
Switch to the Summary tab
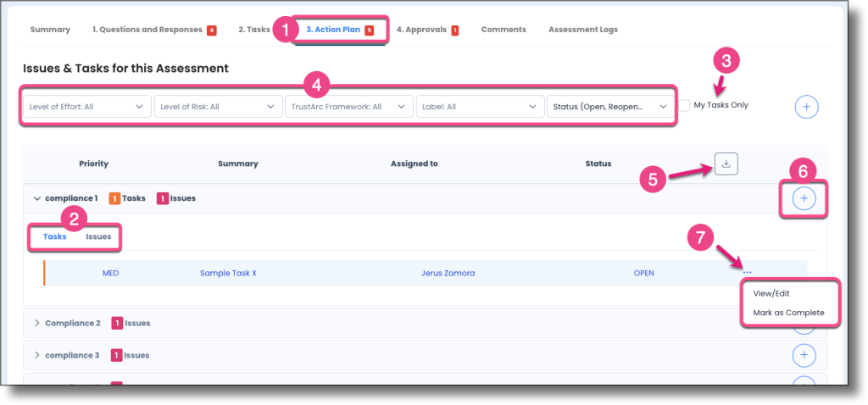[x=50, y=30]
